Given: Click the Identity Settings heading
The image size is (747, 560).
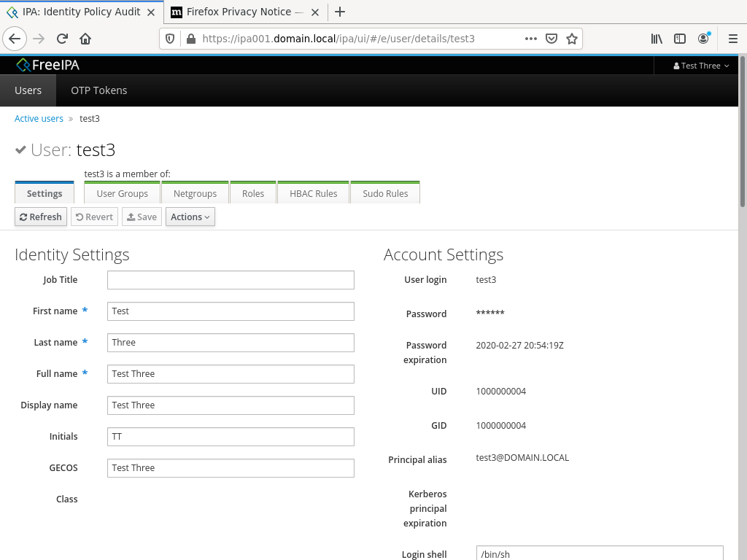Looking at the screenshot, I should [72, 254].
